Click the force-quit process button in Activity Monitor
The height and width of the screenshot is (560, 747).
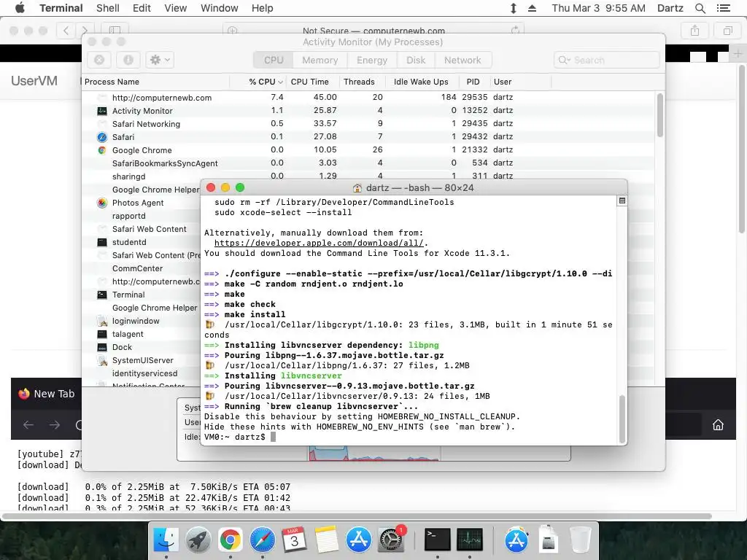(99, 60)
